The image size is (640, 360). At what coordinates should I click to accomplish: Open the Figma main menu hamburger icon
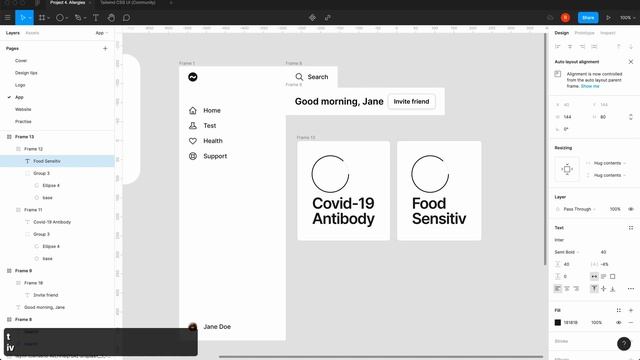coord(7,18)
